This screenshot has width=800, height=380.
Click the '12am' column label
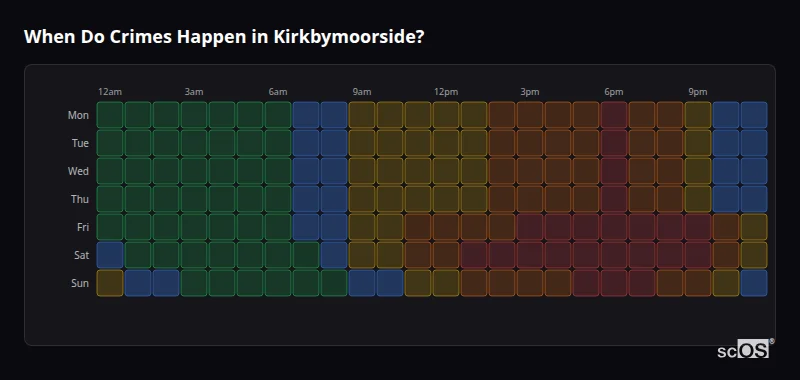(110, 92)
